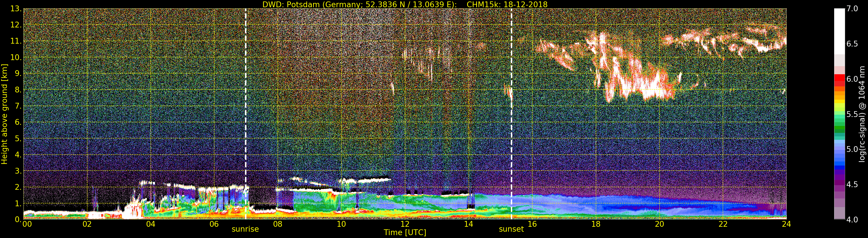Click the 04 tick on time axis
868x238 pixels.
pyautogui.click(x=151, y=224)
